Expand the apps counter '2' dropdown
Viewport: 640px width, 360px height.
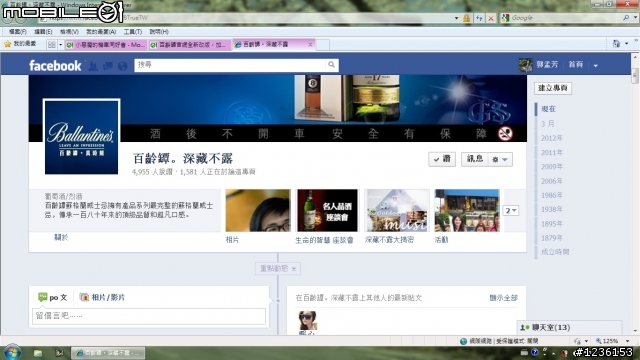[511, 211]
